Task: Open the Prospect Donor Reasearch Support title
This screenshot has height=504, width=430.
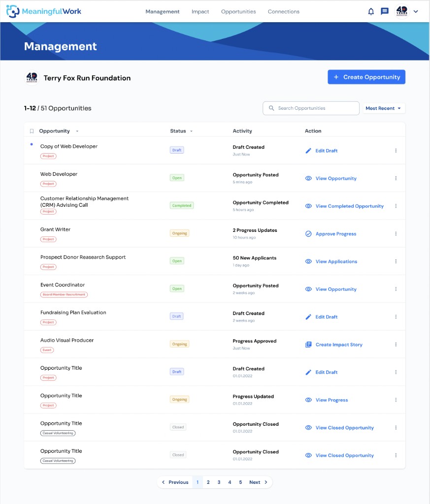Action: pos(83,257)
